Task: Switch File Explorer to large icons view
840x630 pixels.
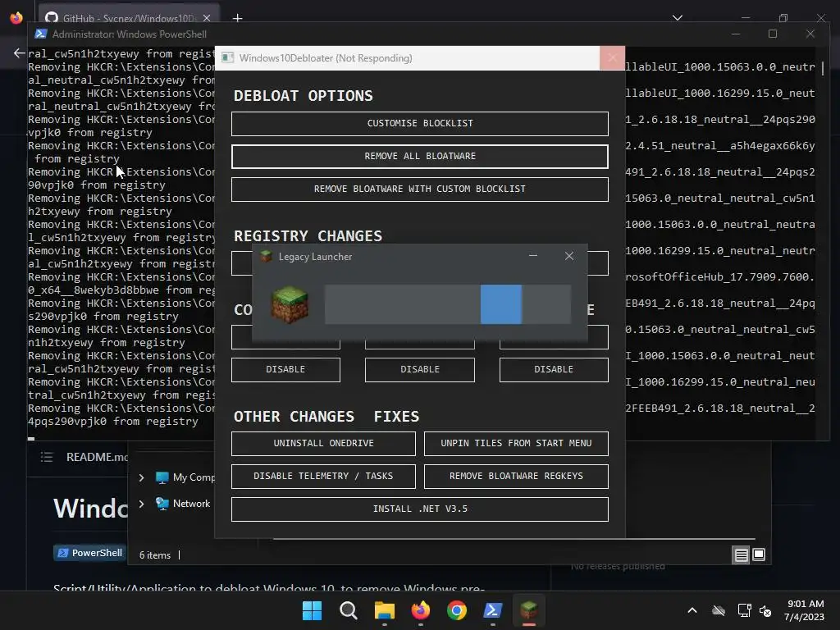Action: 759,555
